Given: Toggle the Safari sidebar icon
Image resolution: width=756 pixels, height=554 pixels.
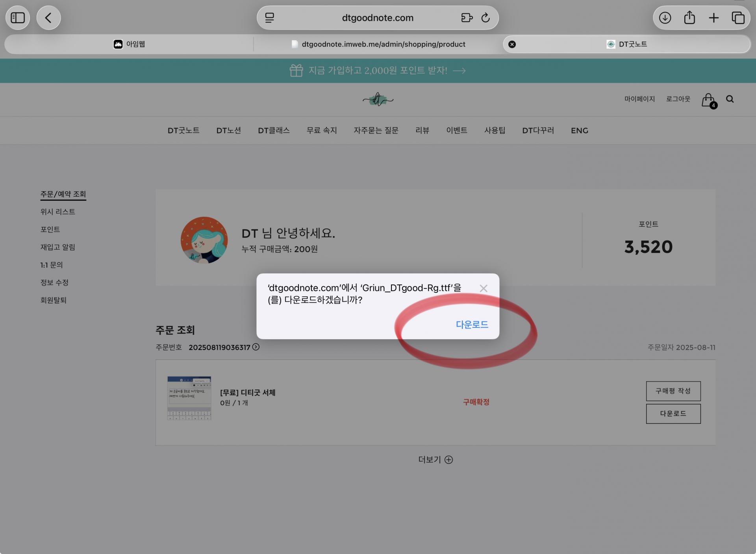Looking at the screenshot, I should (x=18, y=18).
